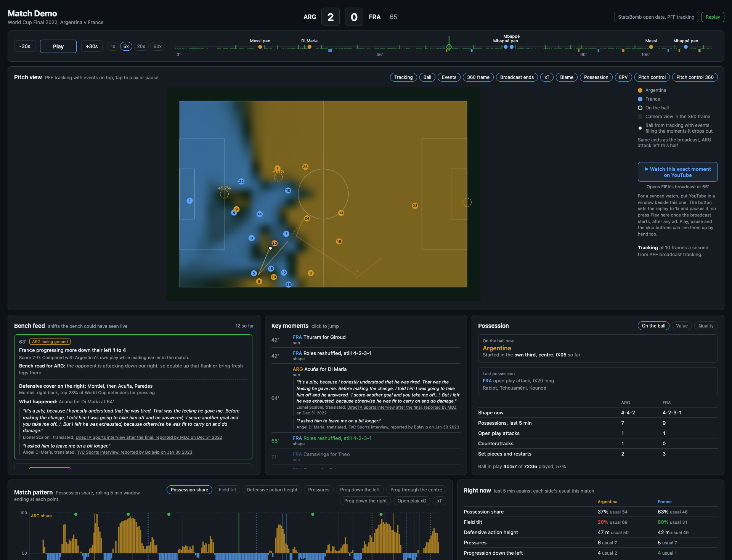The width and height of the screenshot is (732, 560).
Task: Select Defensive action height pattern
Action: 272,490
